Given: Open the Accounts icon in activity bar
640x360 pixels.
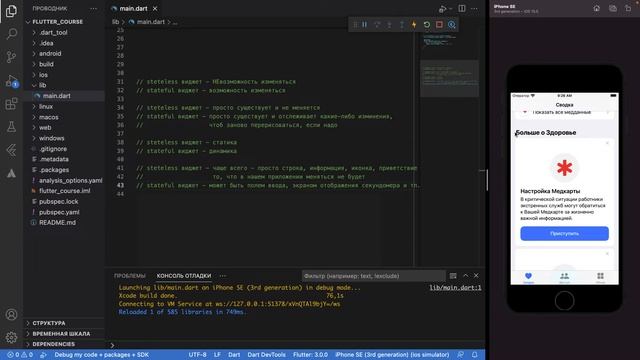Looking at the screenshot, I should (x=11, y=315).
